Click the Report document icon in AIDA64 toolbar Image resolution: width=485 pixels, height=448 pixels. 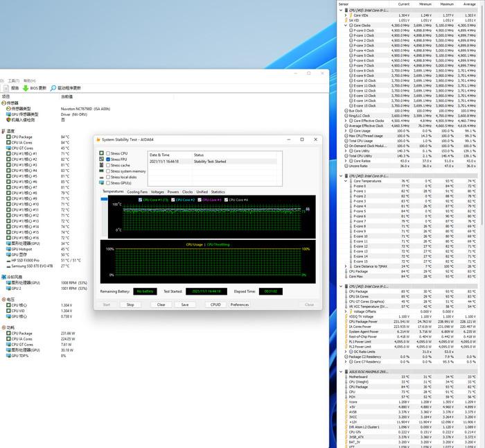(x=6, y=88)
